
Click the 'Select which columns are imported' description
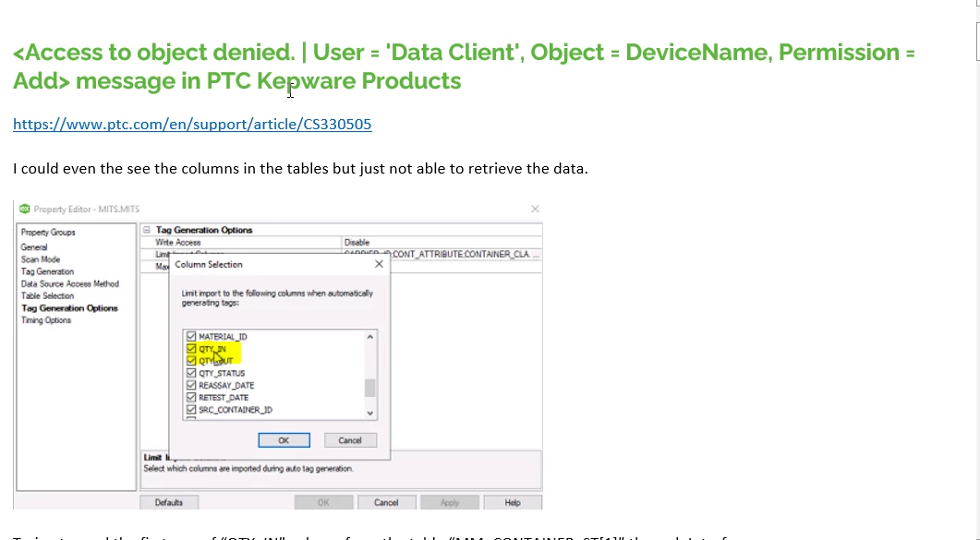click(248, 468)
